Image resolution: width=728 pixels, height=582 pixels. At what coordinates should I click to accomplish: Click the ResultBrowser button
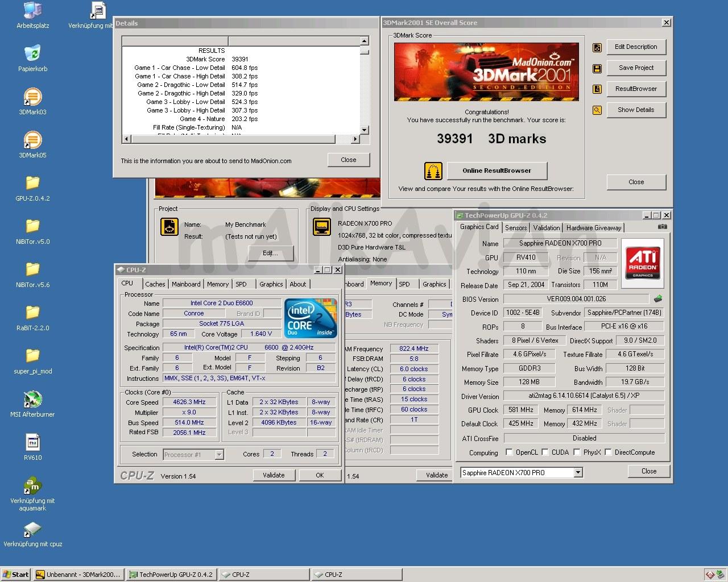(x=636, y=89)
